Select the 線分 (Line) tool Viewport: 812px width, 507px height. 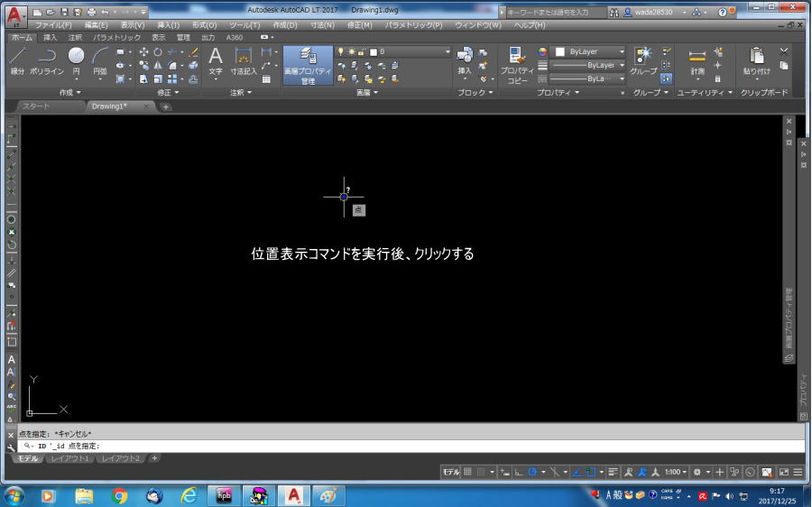(x=18, y=61)
